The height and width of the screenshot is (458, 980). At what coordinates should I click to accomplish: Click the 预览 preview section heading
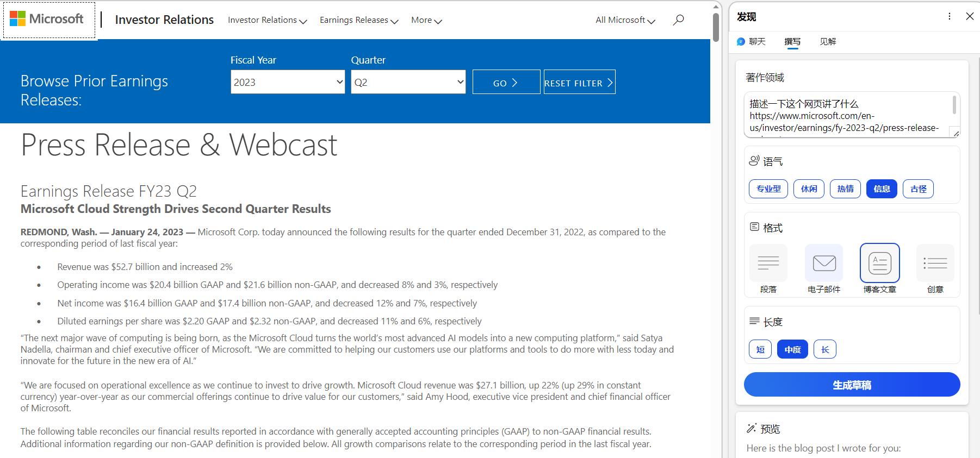(x=764, y=429)
